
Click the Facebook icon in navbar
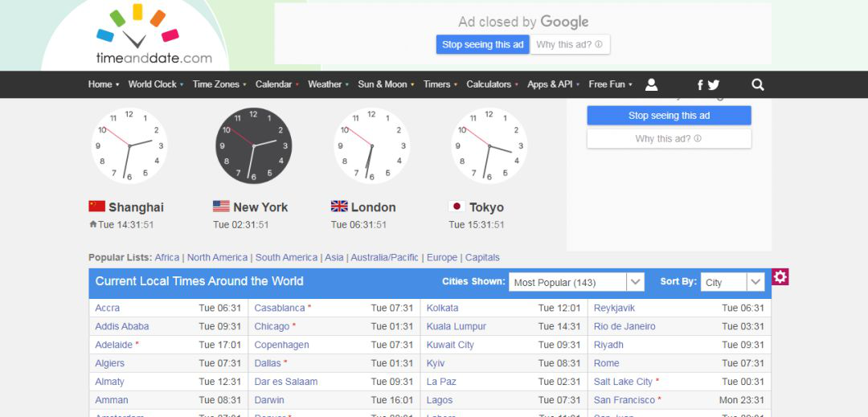tap(700, 84)
